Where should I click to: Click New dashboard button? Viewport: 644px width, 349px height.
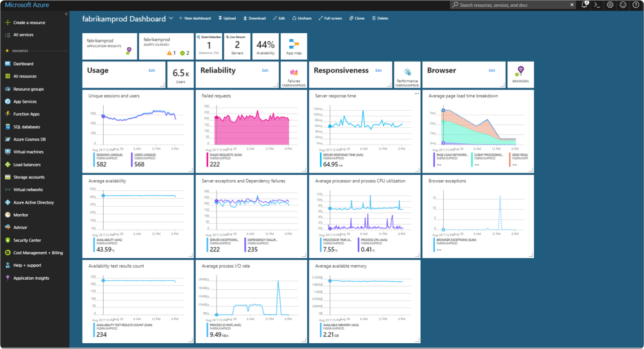194,18
